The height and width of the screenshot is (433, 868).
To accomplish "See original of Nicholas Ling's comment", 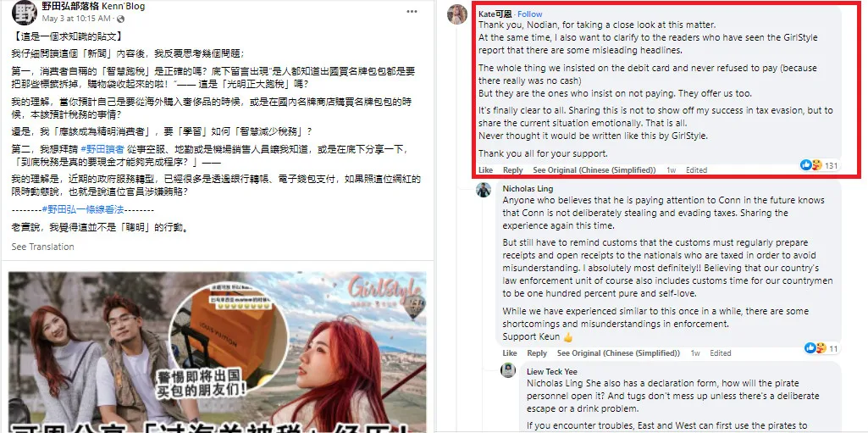I will (x=618, y=353).
